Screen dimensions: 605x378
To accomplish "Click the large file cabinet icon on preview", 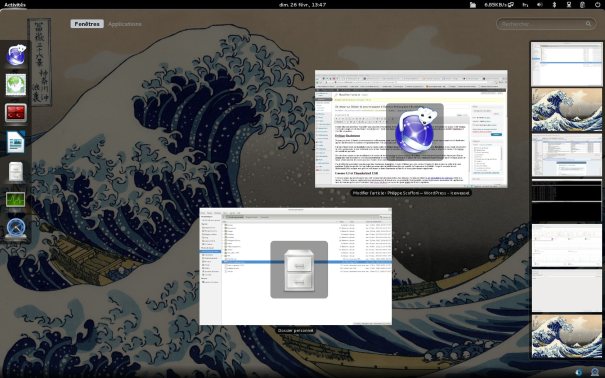I will tap(299, 270).
